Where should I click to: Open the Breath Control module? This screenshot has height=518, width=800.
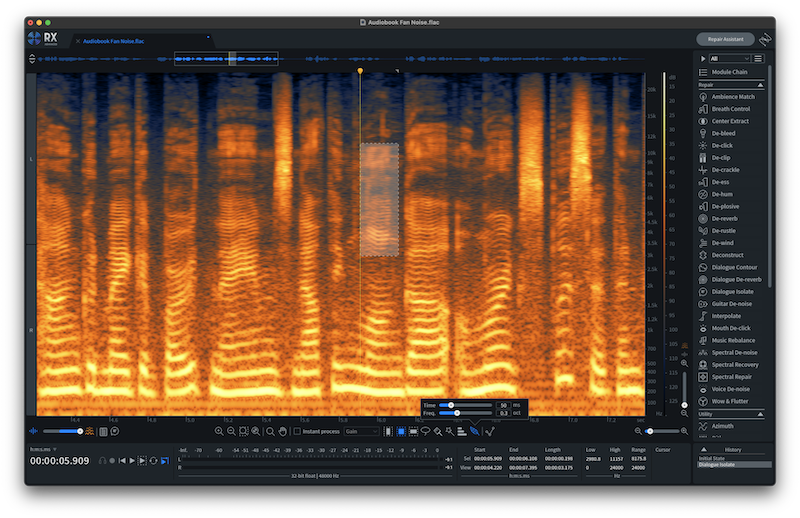pos(731,109)
